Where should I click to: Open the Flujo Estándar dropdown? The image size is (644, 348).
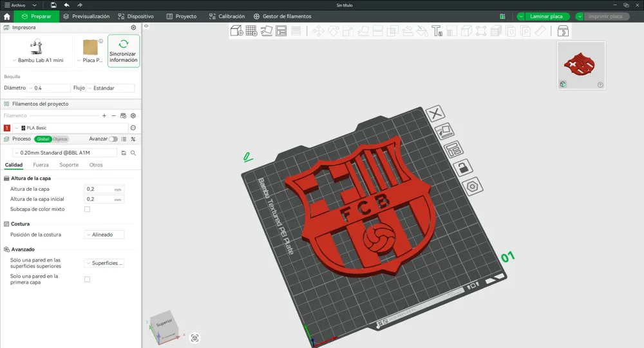click(110, 88)
